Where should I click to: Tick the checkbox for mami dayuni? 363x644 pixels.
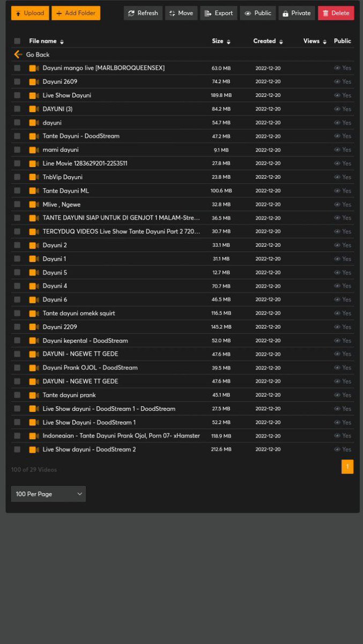(17, 150)
